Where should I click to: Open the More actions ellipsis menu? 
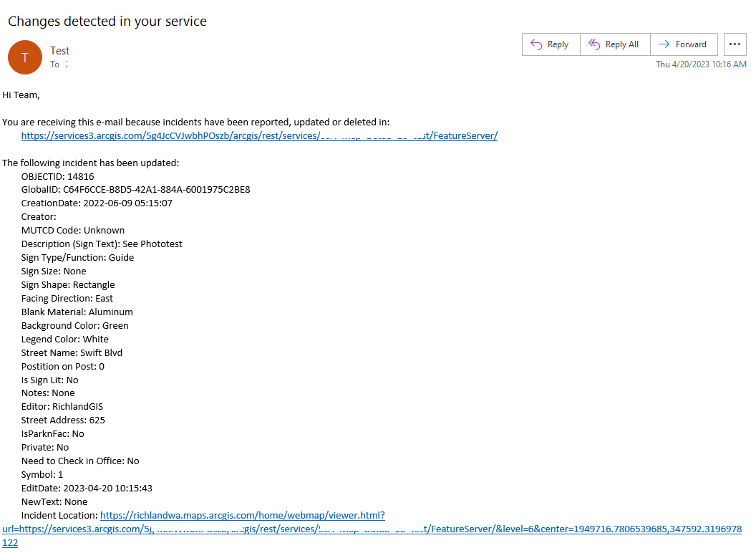[735, 44]
